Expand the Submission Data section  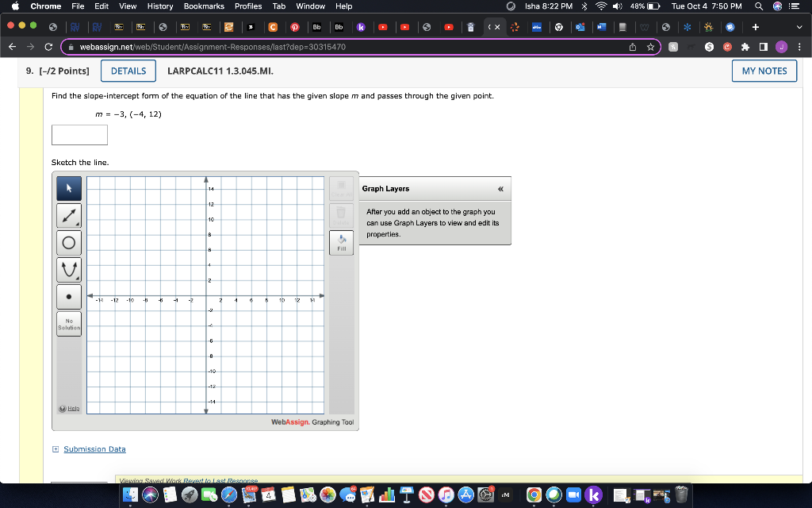[x=54, y=448]
